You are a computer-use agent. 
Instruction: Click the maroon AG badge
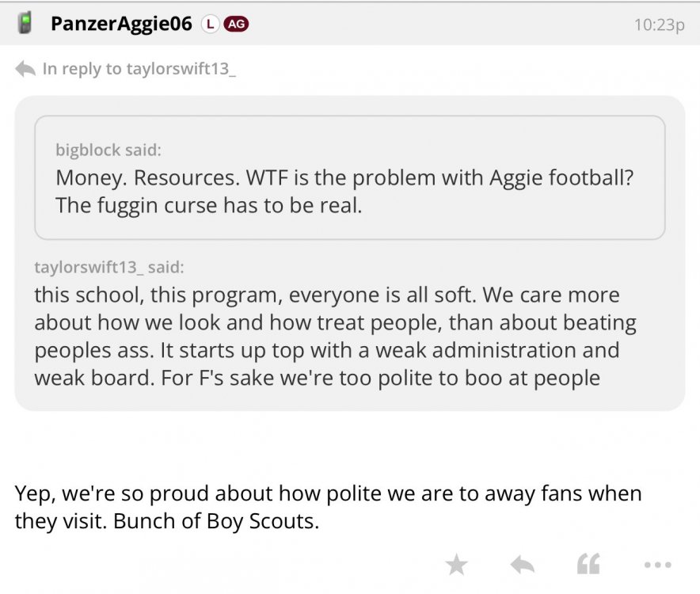(236, 24)
